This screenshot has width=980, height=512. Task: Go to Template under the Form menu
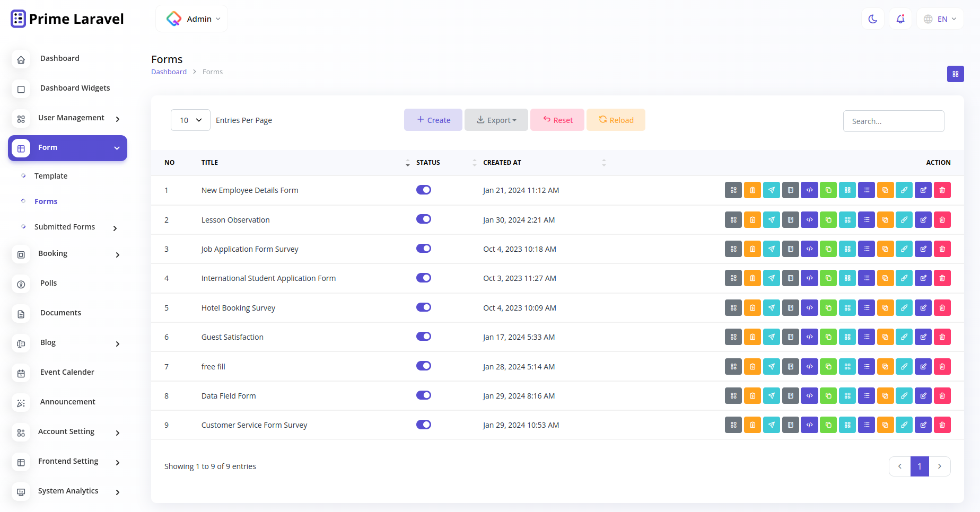tap(51, 175)
